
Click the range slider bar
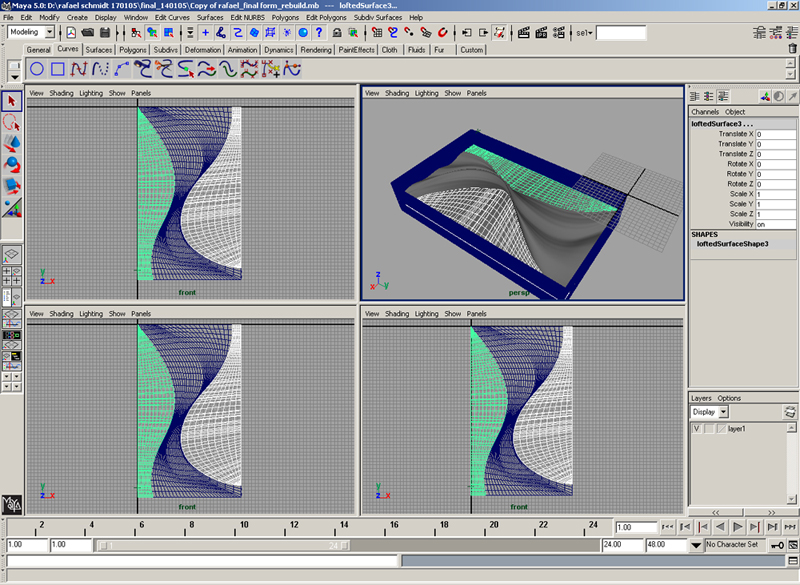tap(223, 546)
